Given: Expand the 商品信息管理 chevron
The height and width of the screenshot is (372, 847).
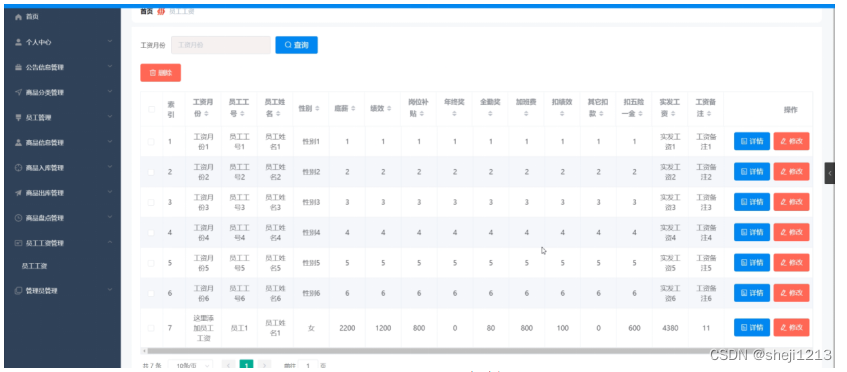Looking at the screenshot, I should coord(110,142).
